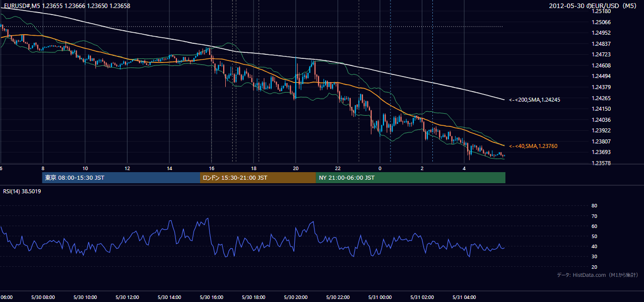Click the 30 level on the RSI scale

point(594,257)
